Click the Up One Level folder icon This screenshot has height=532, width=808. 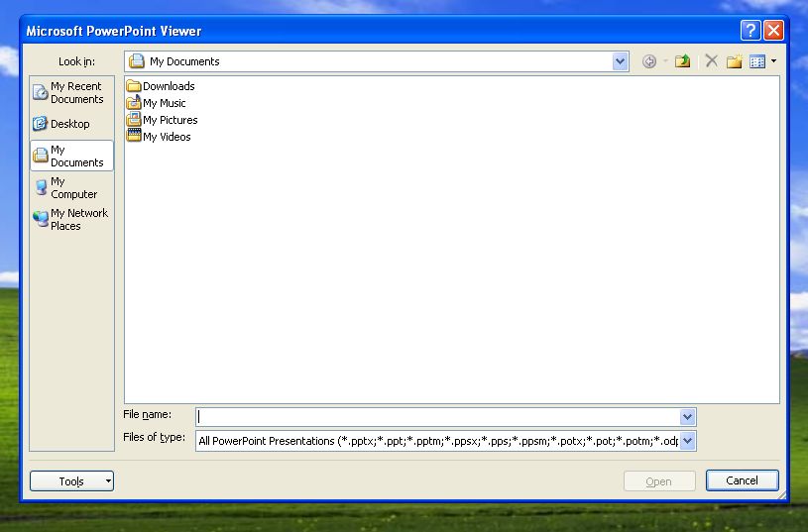(x=682, y=61)
